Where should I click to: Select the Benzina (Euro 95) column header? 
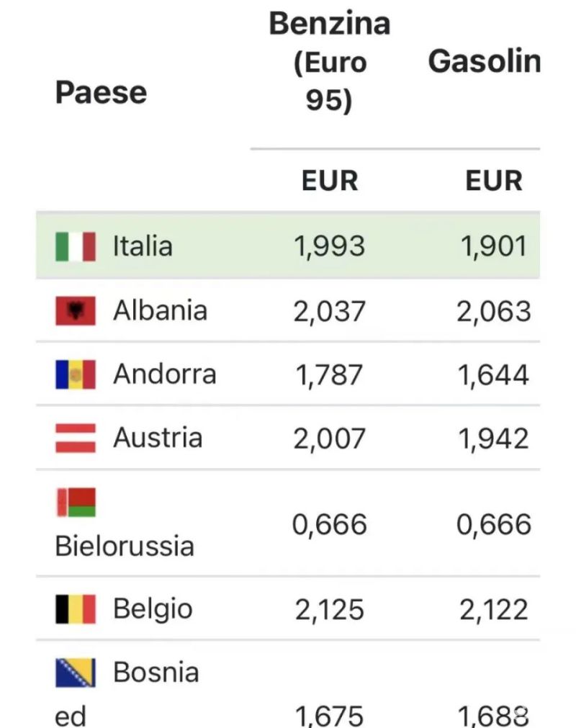click(x=330, y=62)
